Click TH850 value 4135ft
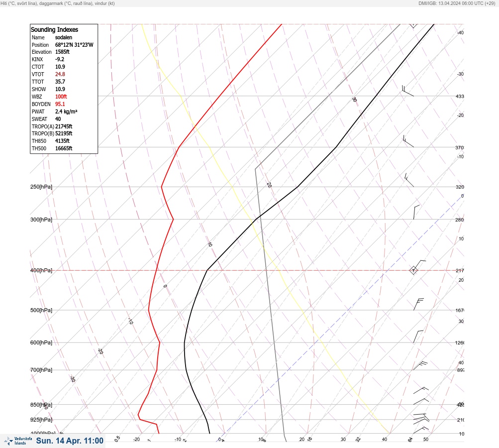499x448 pixels. click(x=62, y=141)
